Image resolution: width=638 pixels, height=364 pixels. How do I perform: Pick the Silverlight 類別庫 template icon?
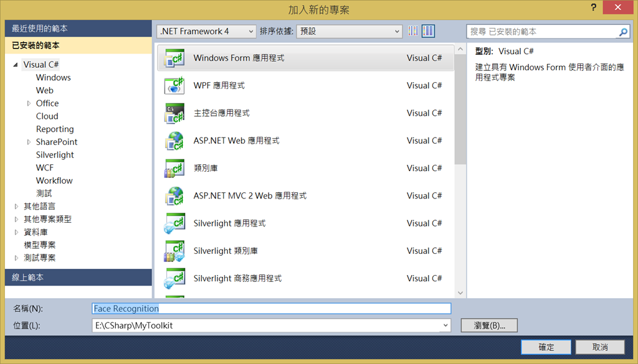coord(174,251)
